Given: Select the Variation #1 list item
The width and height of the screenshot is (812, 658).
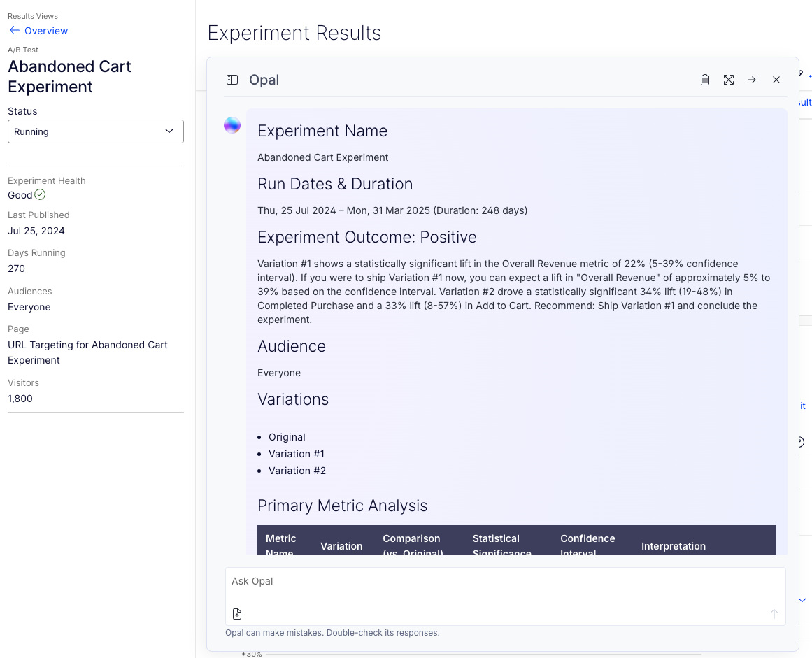Looking at the screenshot, I should pos(297,453).
